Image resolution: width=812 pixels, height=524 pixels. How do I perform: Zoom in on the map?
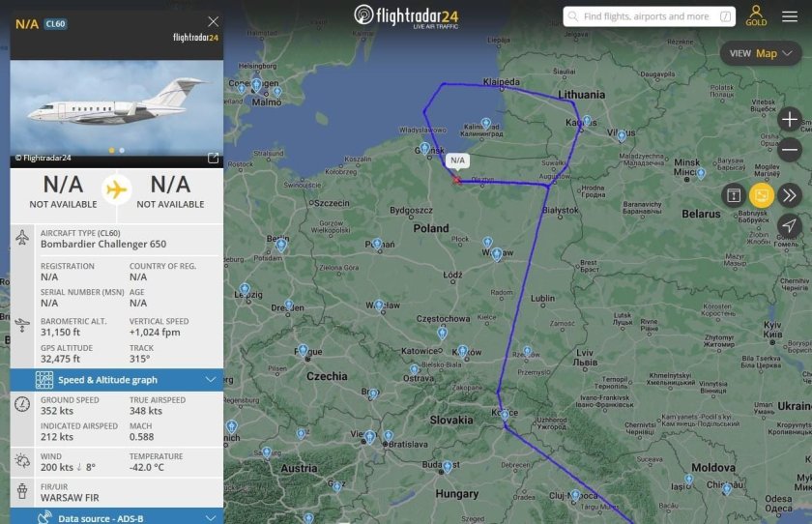pos(790,120)
